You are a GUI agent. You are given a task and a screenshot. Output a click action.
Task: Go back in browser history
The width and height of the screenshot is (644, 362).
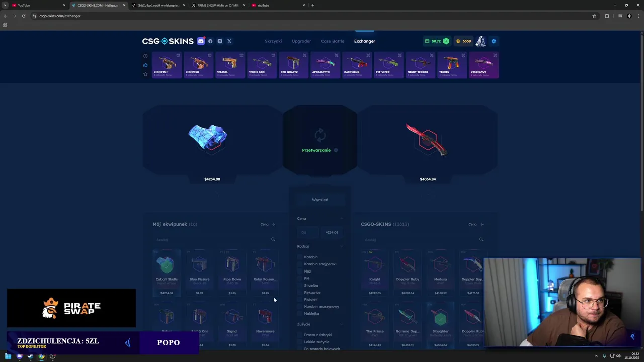click(x=5, y=16)
